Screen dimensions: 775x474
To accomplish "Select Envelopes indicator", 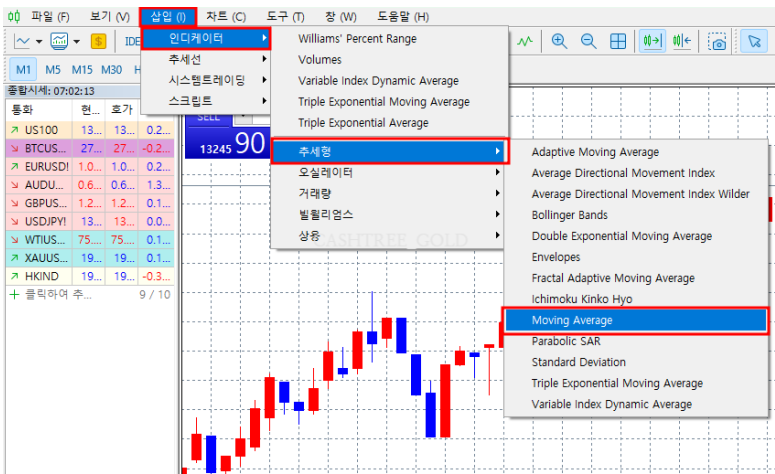I will coord(556,257).
